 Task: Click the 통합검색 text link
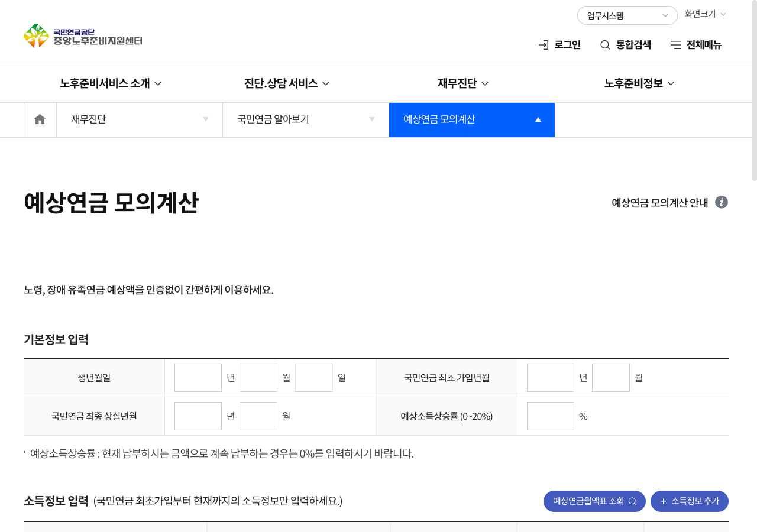point(633,45)
